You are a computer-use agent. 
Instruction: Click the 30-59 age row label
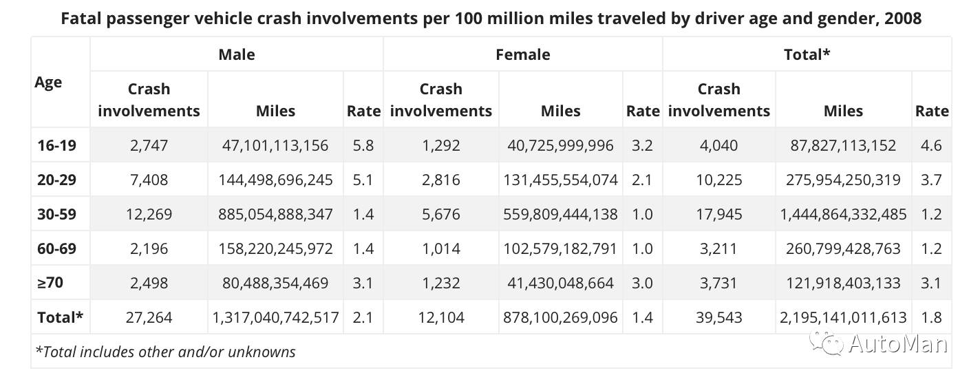[56, 214]
